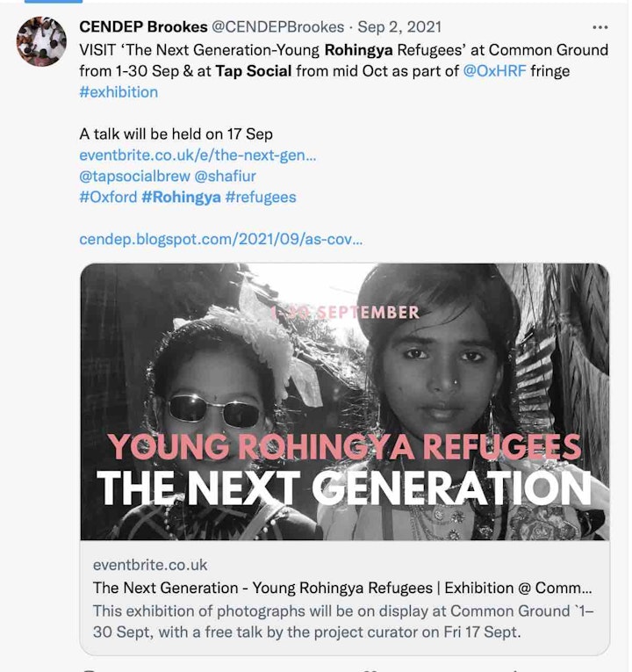632x672 pixels.
Task: Open the three-dot More options menu
Action: point(600,27)
